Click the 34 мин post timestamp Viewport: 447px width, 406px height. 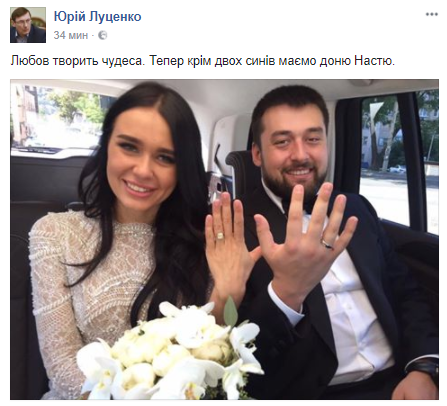71,35
